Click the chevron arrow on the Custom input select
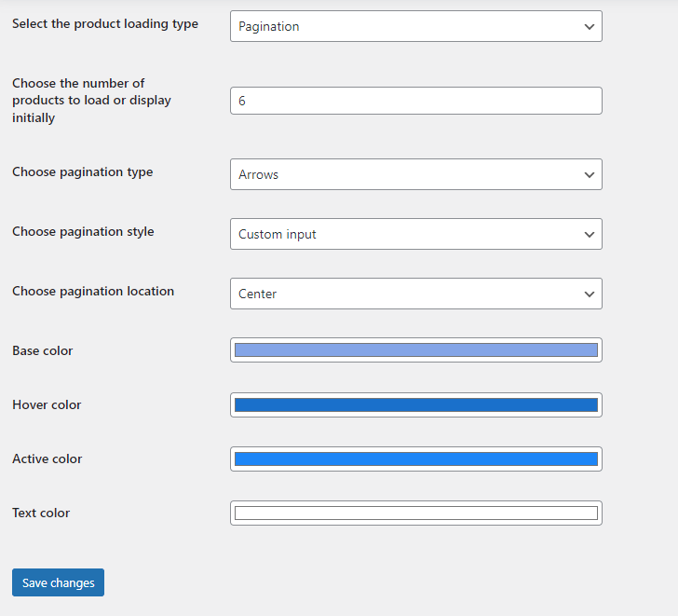678x616 pixels. (x=589, y=234)
